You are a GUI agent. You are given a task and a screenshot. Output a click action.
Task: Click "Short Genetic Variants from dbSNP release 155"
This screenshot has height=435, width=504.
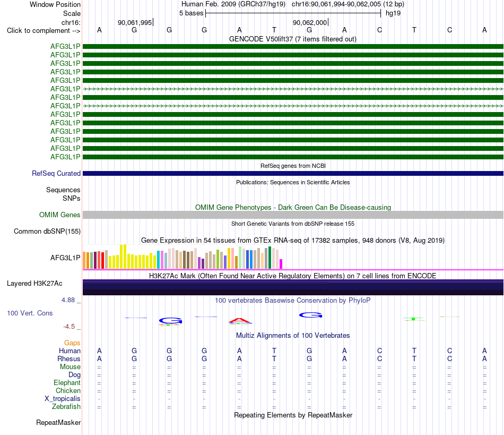point(293,224)
